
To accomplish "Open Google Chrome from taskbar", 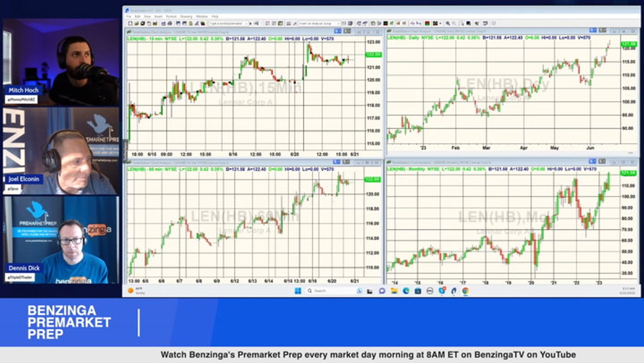I will (465, 291).
